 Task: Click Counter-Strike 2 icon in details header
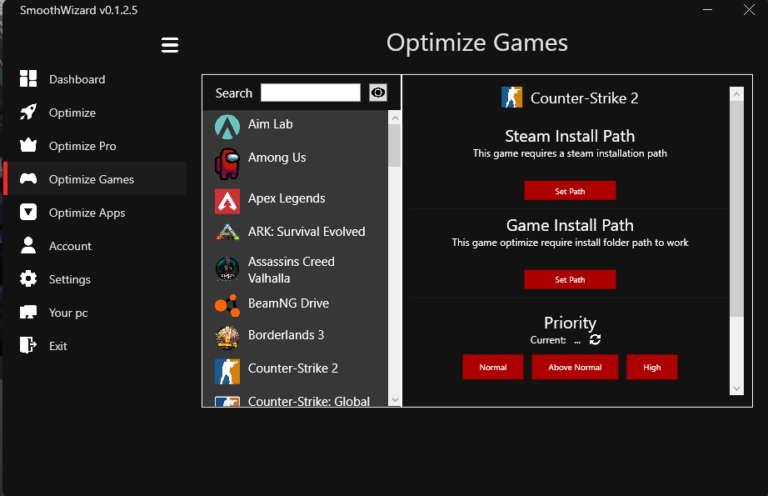512,97
